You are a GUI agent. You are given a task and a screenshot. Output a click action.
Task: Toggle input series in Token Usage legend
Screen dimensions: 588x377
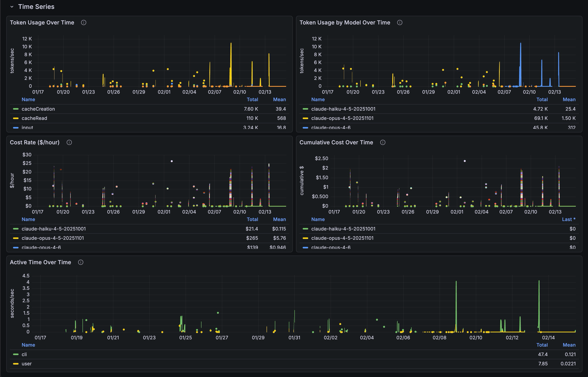(27, 128)
